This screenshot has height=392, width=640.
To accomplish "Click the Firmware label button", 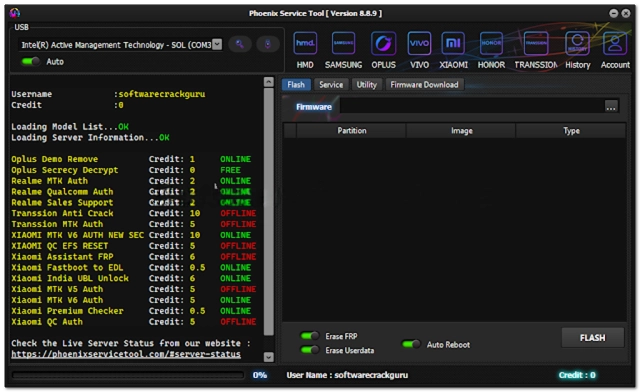I will [x=313, y=107].
